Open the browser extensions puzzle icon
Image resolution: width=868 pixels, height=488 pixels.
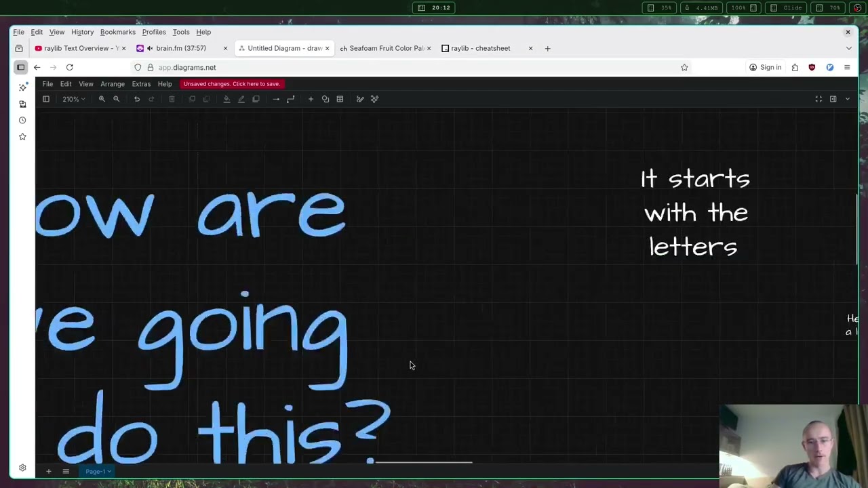coord(795,67)
